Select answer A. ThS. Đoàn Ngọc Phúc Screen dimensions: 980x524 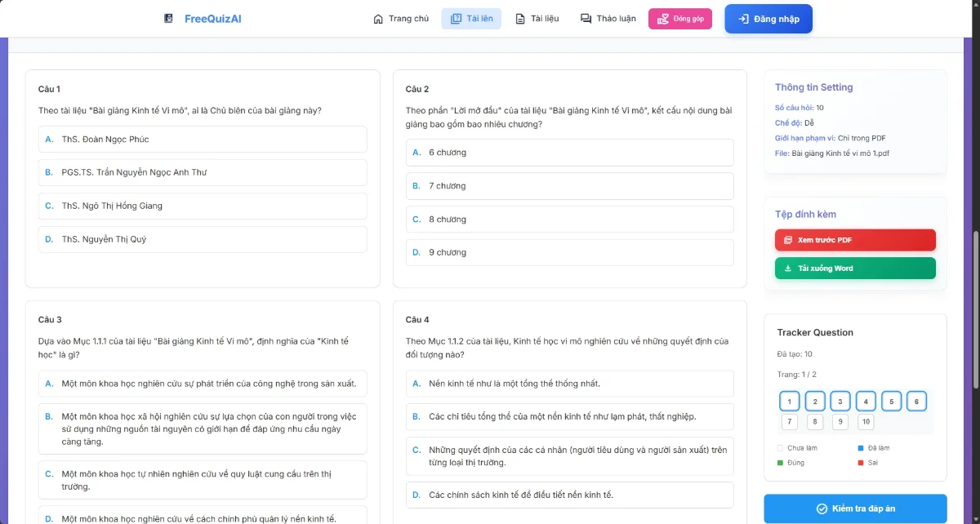[x=196, y=140]
